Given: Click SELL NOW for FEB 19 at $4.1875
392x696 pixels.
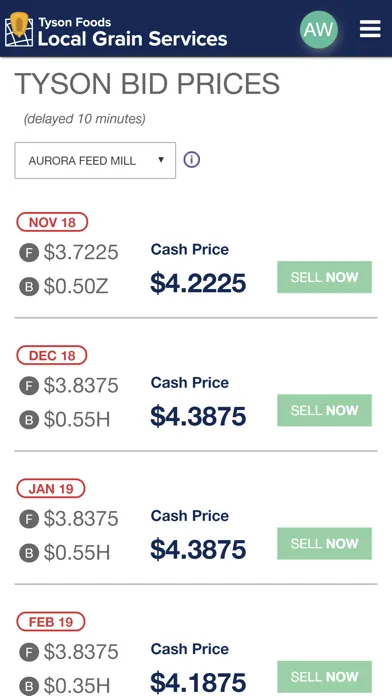Looking at the screenshot, I should (325, 676).
